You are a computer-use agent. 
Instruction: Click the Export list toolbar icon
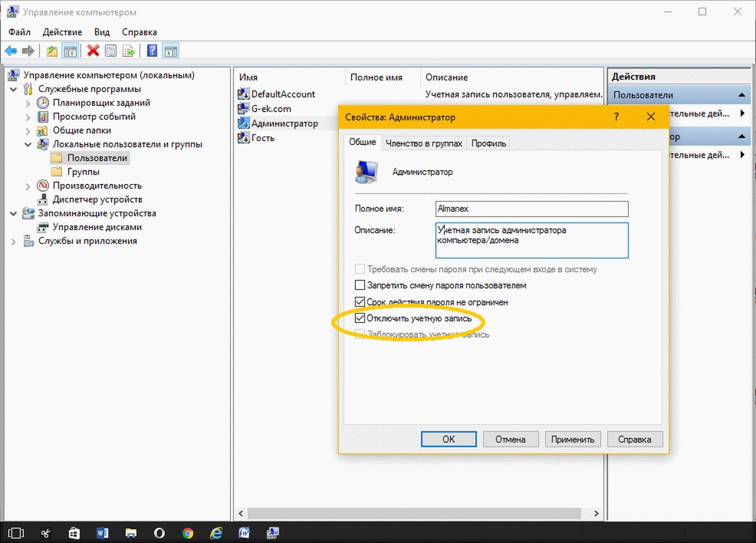129,51
